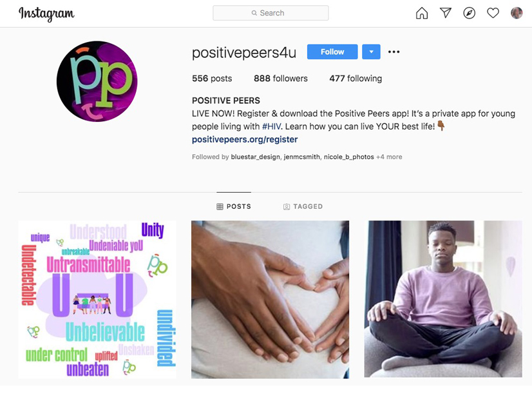Open the Explore compass icon

click(470, 13)
